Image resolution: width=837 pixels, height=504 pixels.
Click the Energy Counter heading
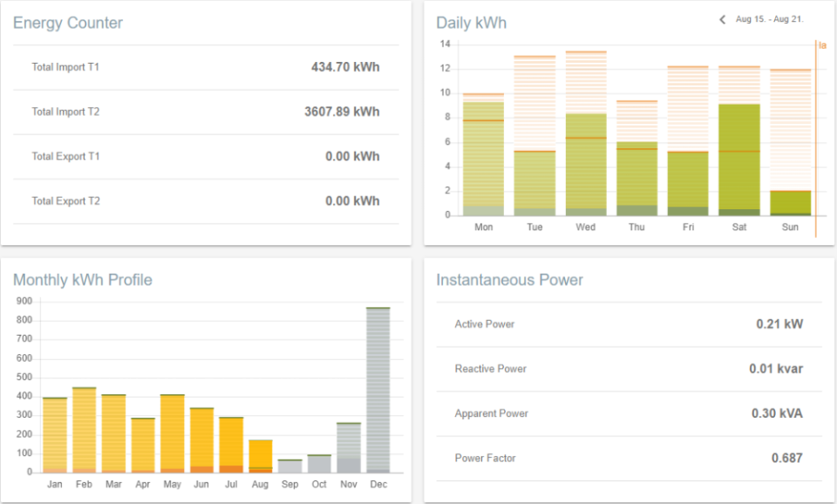68,23
